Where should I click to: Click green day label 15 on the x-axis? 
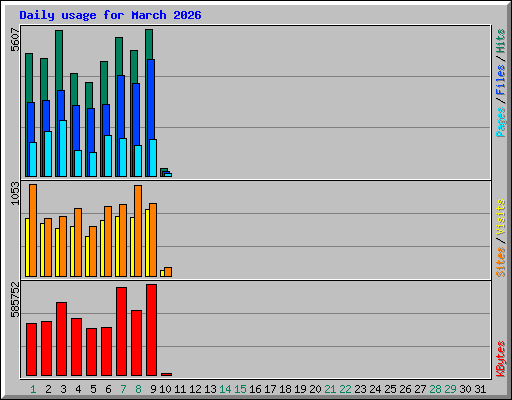pyautogui.click(x=240, y=389)
